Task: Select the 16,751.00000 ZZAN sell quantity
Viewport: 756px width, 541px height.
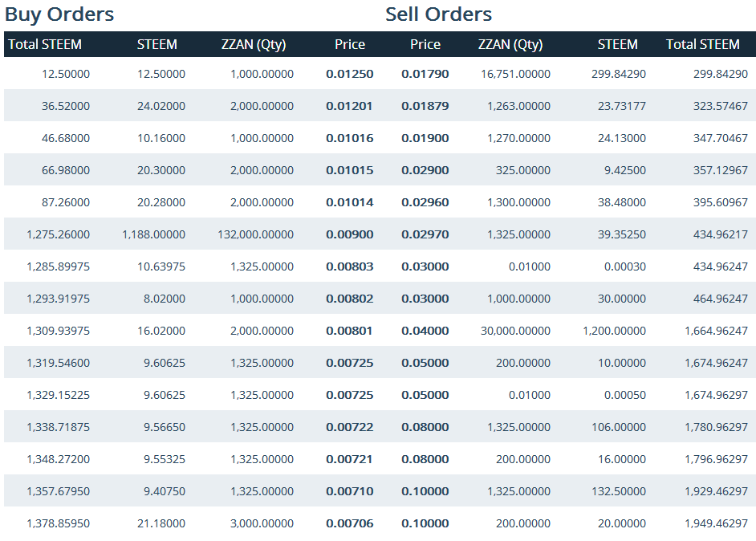Action: click(x=515, y=74)
